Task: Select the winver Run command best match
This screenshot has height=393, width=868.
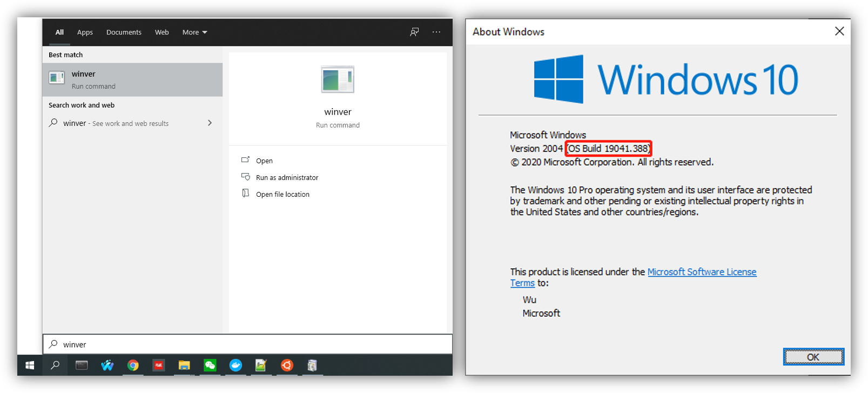Action: (132, 79)
